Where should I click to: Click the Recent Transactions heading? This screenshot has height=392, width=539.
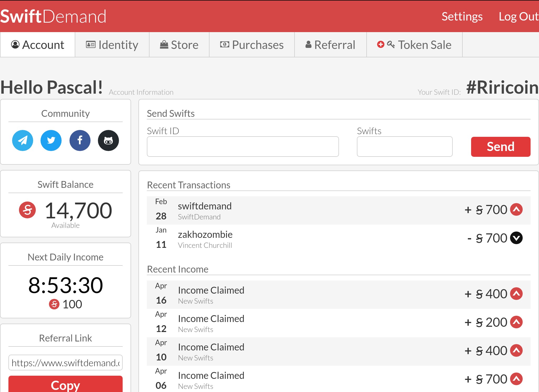click(x=189, y=185)
